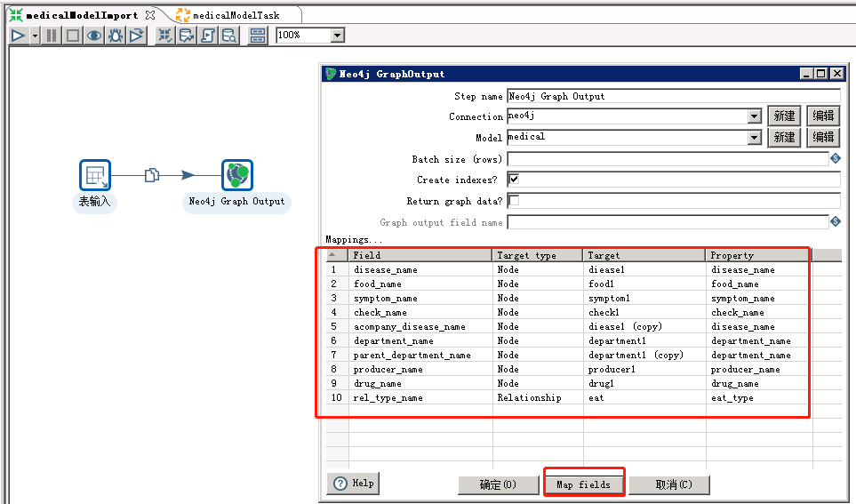Click 编辑 next to Connection
Image resolution: width=856 pixels, height=504 pixels.
point(823,116)
